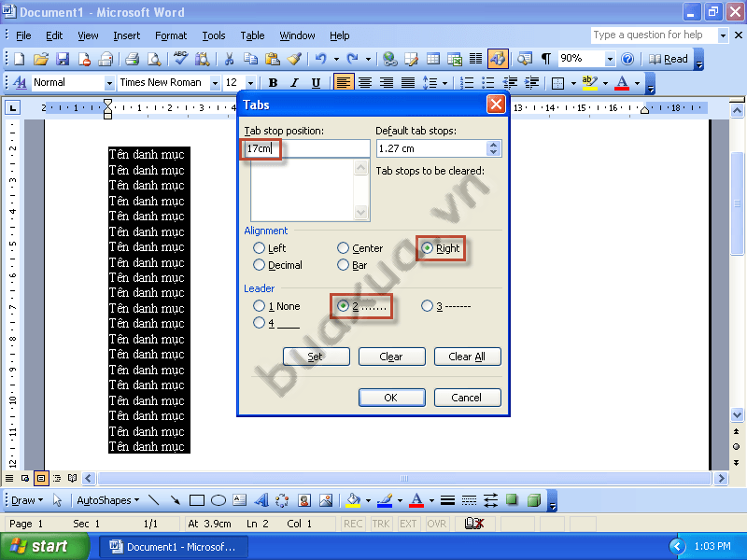Start a bulleted list
Viewport: 747px width, 560px height.
[x=488, y=83]
